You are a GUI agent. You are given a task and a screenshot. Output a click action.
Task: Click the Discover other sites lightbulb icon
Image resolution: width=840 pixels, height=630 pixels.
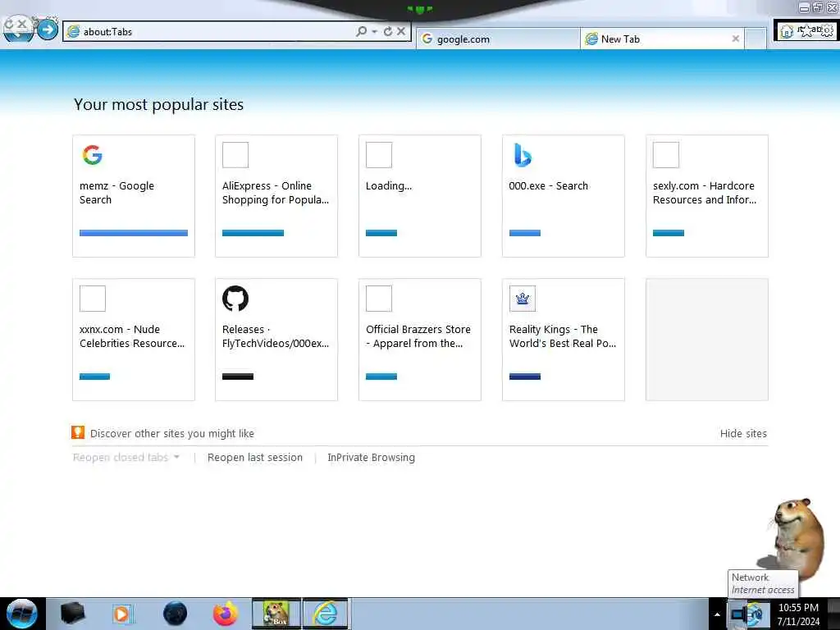pyautogui.click(x=78, y=432)
